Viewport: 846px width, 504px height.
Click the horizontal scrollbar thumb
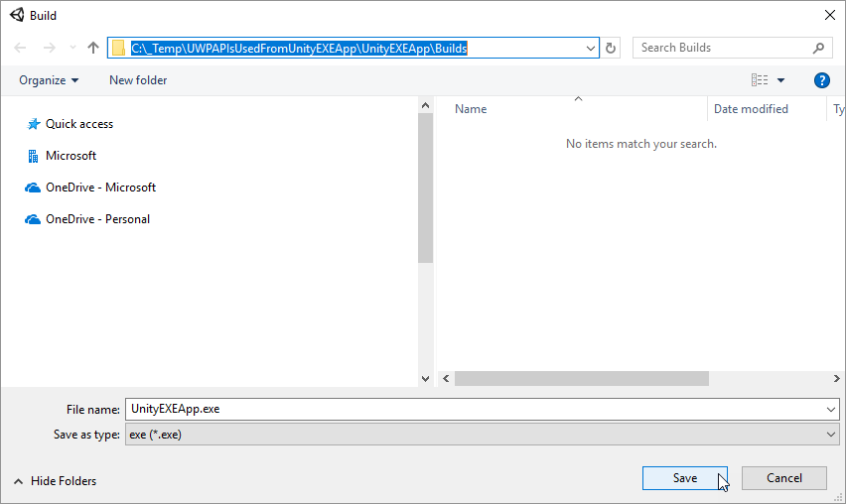click(582, 378)
